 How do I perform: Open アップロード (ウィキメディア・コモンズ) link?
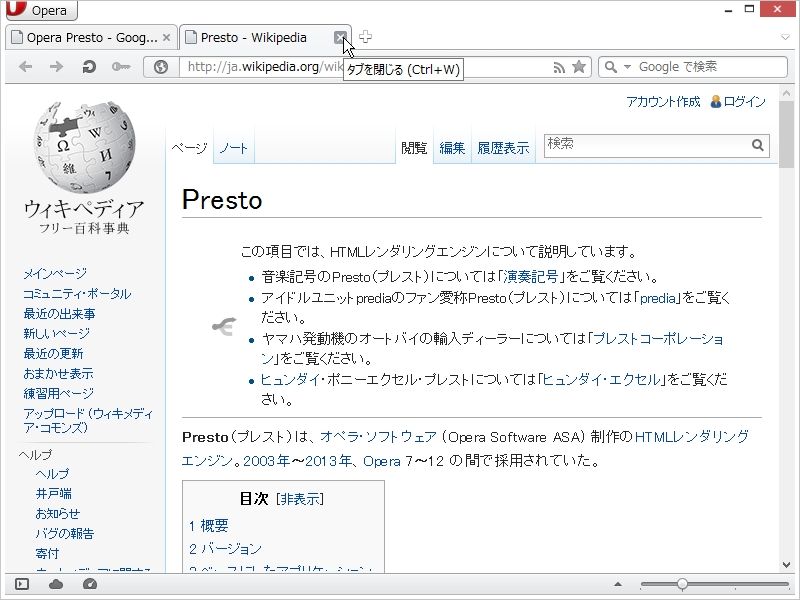pos(88,420)
